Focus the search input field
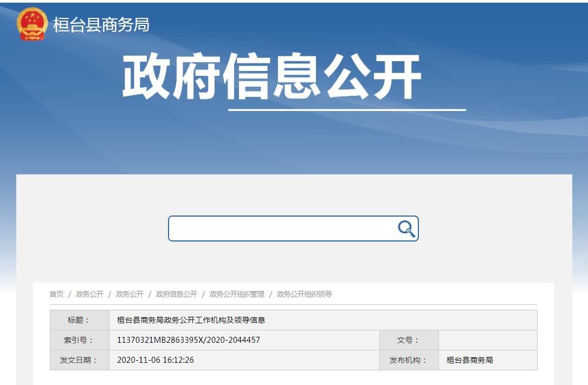588x385 pixels. pos(293,229)
